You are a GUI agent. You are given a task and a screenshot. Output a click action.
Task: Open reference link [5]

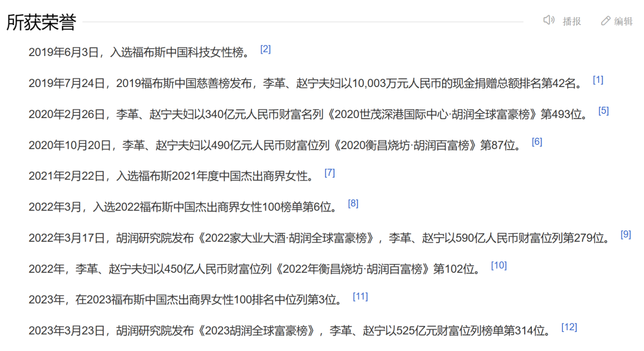[603, 111]
